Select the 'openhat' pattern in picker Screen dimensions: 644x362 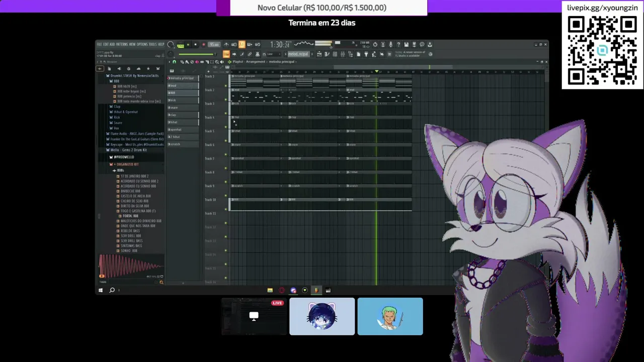[183, 130]
